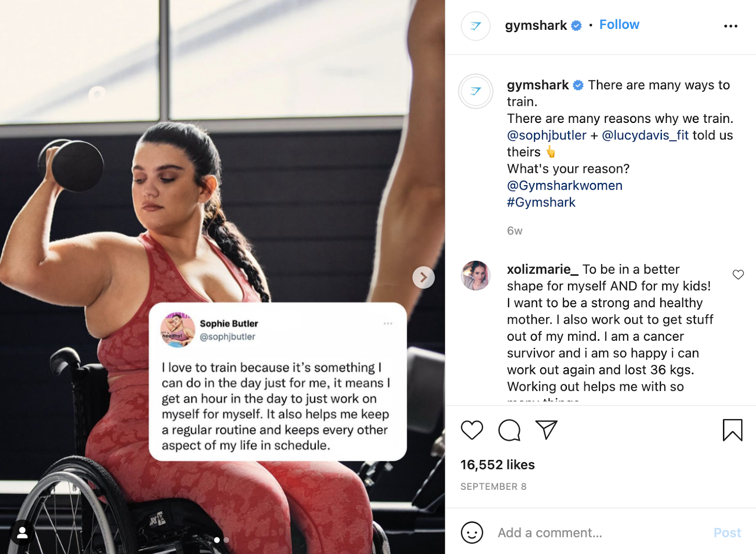Open comments via speech bubble icon

tap(509, 430)
